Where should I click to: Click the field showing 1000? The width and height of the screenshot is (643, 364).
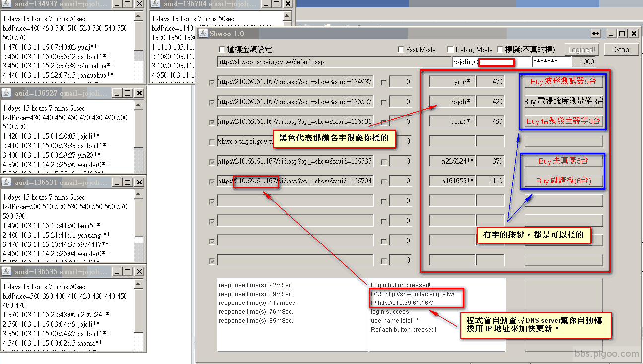[583, 62]
